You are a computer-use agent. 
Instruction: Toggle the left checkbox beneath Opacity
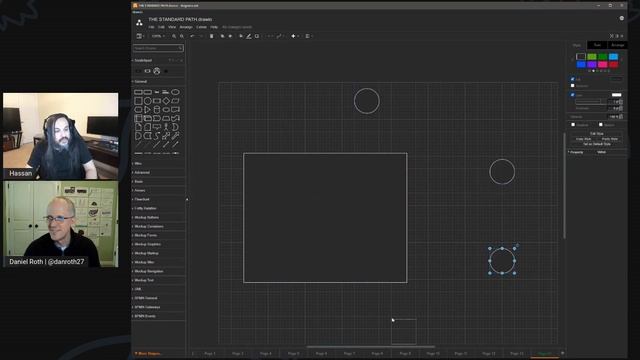[x=573, y=124]
